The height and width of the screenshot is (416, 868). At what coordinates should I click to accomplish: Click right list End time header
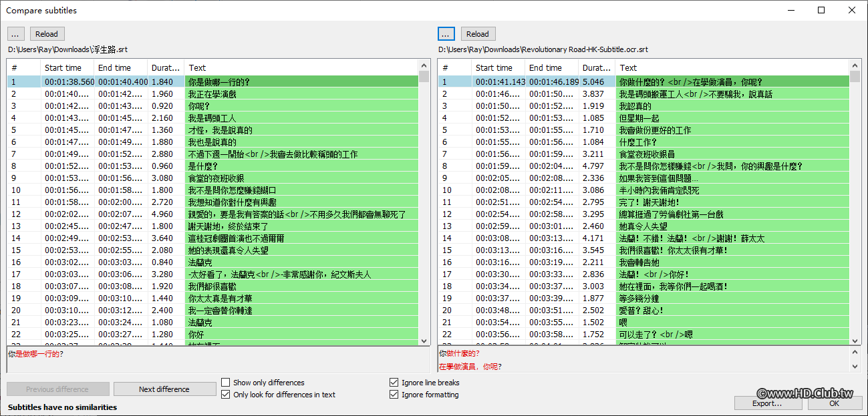[x=551, y=67]
